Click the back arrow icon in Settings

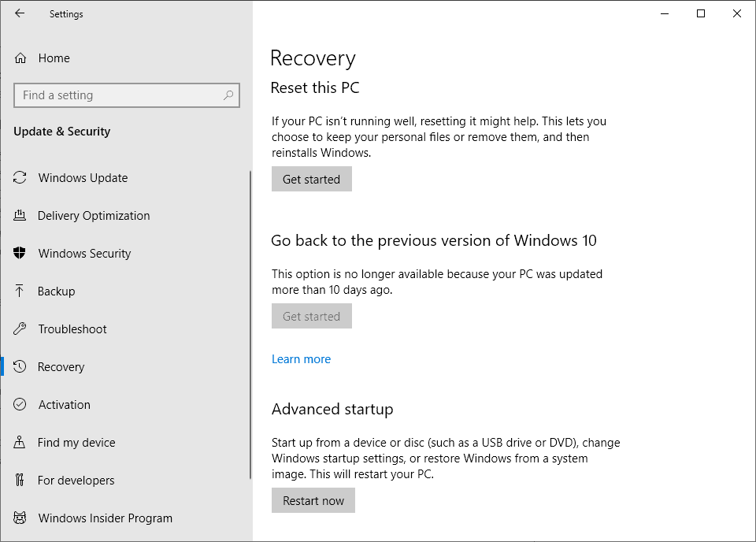click(x=20, y=13)
